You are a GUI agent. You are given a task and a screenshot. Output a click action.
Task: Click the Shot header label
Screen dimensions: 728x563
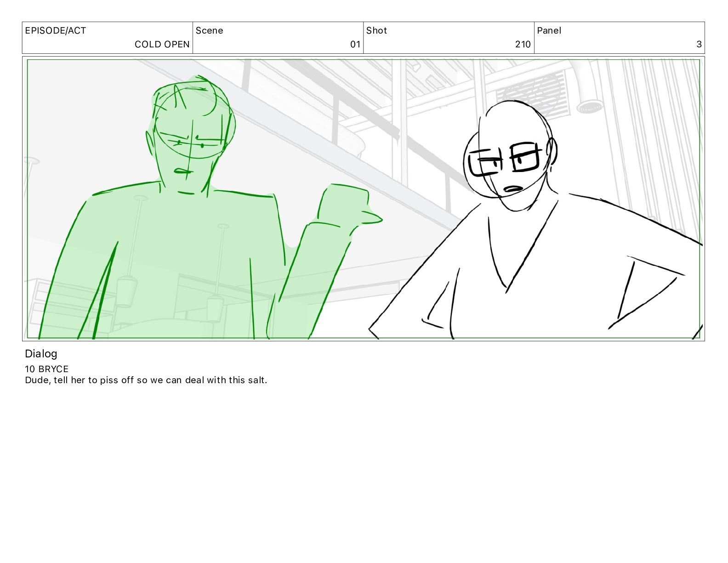click(376, 31)
